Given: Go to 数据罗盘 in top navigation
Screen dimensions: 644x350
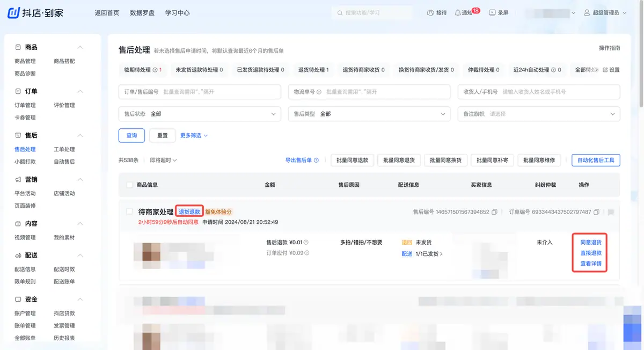Looking at the screenshot, I should [142, 12].
